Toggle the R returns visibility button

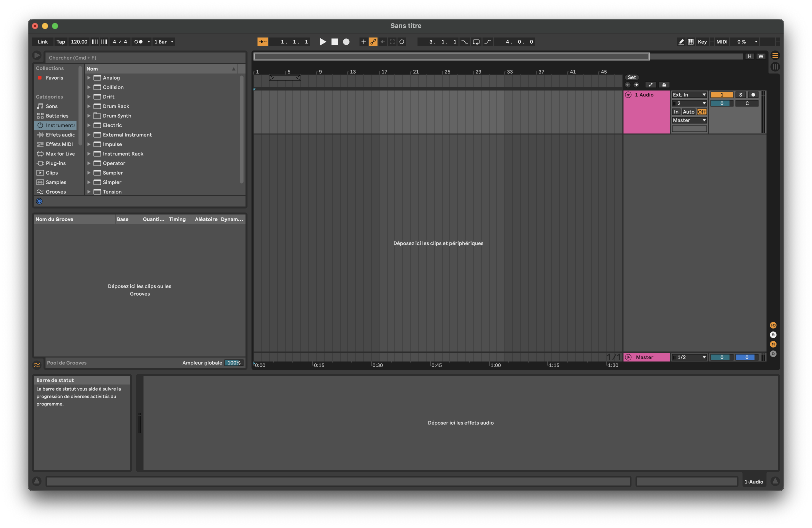coord(773,334)
